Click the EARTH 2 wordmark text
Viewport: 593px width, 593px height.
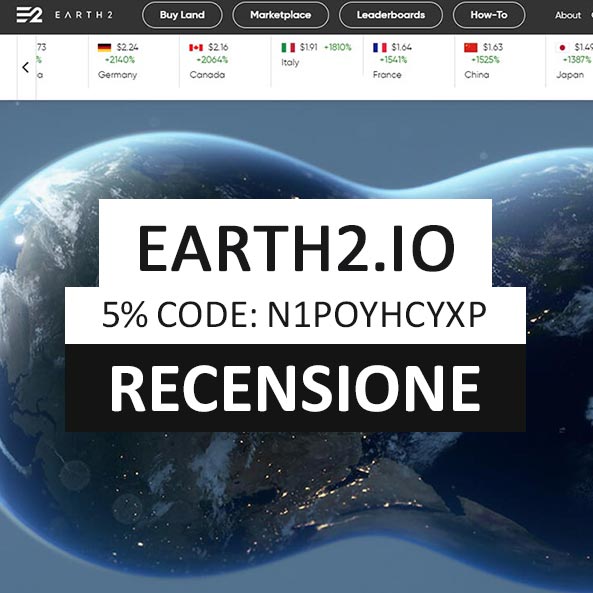pos(84,15)
